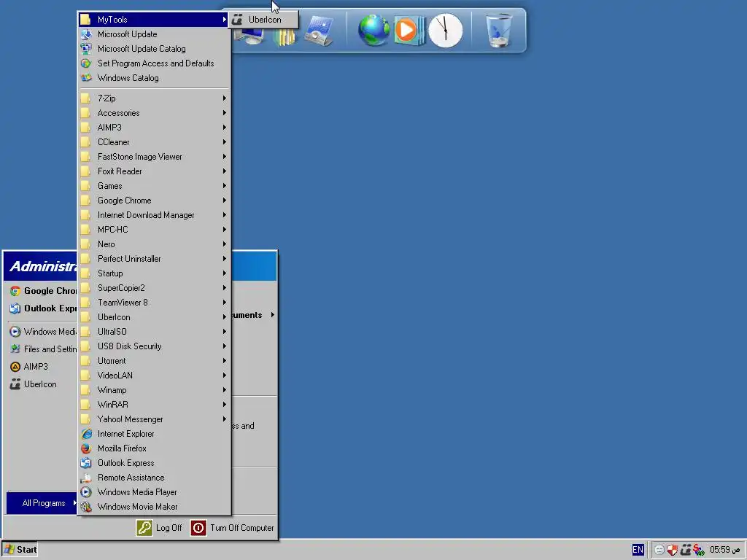Open the Winamp program group
Image resolution: width=747 pixels, height=560 pixels.
pos(155,390)
